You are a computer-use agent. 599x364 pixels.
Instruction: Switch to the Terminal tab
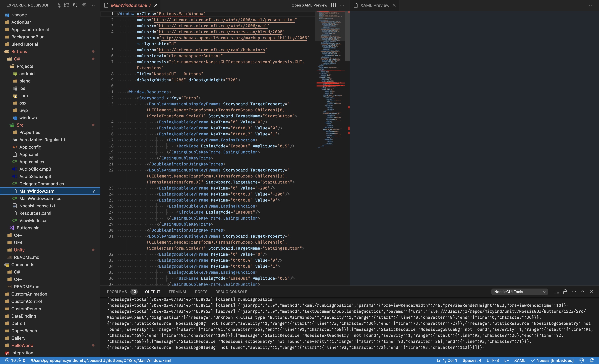(x=178, y=292)
